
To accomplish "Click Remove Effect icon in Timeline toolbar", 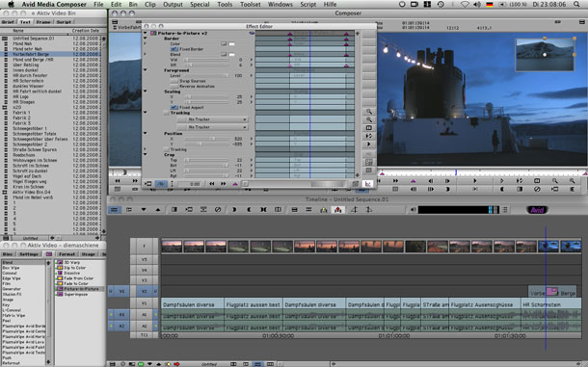I will point(218,210).
